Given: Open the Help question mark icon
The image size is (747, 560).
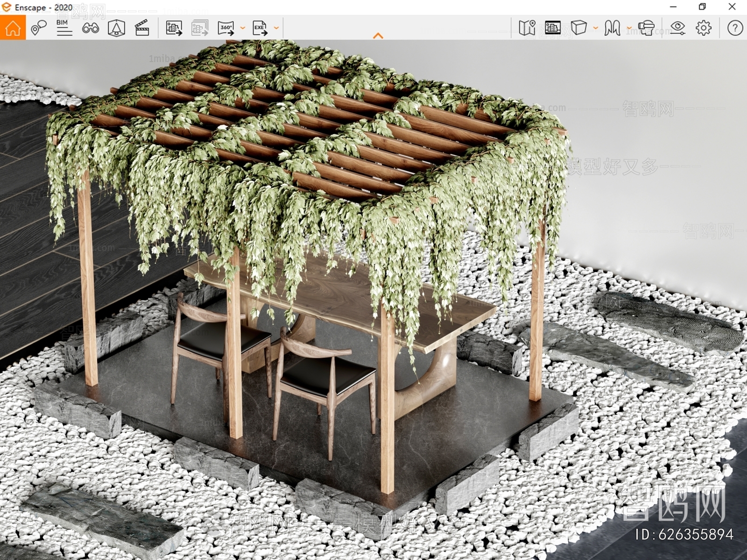Looking at the screenshot, I should point(735,28).
